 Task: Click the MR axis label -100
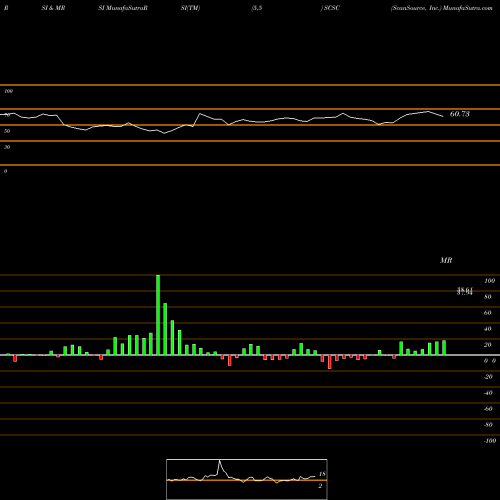click(x=490, y=441)
